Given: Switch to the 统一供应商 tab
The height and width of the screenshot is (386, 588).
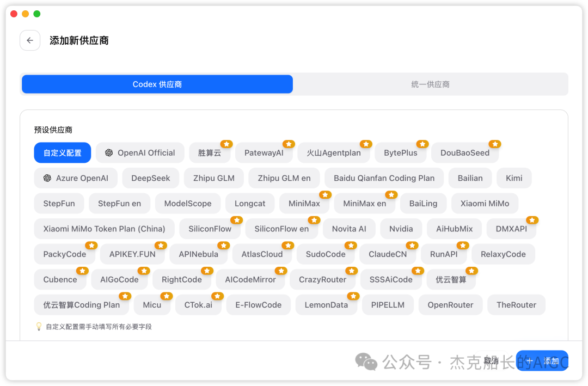Looking at the screenshot, I should coord(430,84).
